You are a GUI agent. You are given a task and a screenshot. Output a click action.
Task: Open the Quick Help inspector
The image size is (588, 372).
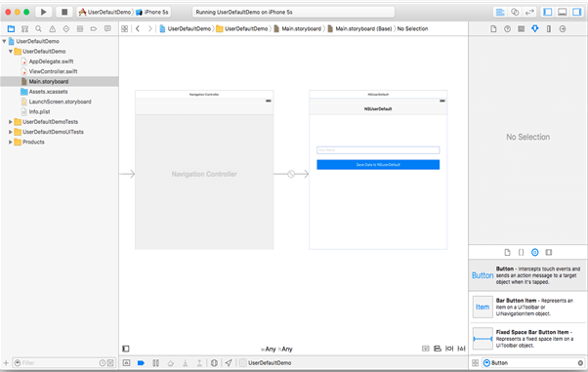pos(507,29)
